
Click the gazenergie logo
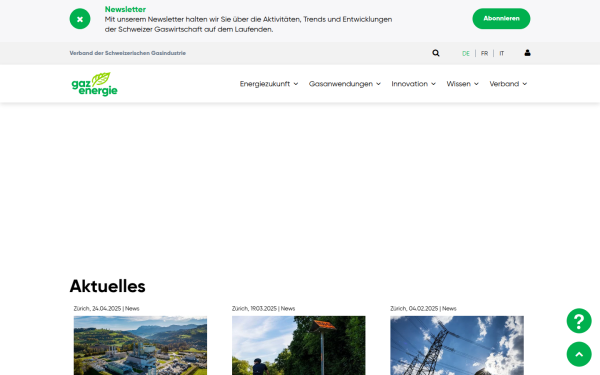tap(95, 84)
